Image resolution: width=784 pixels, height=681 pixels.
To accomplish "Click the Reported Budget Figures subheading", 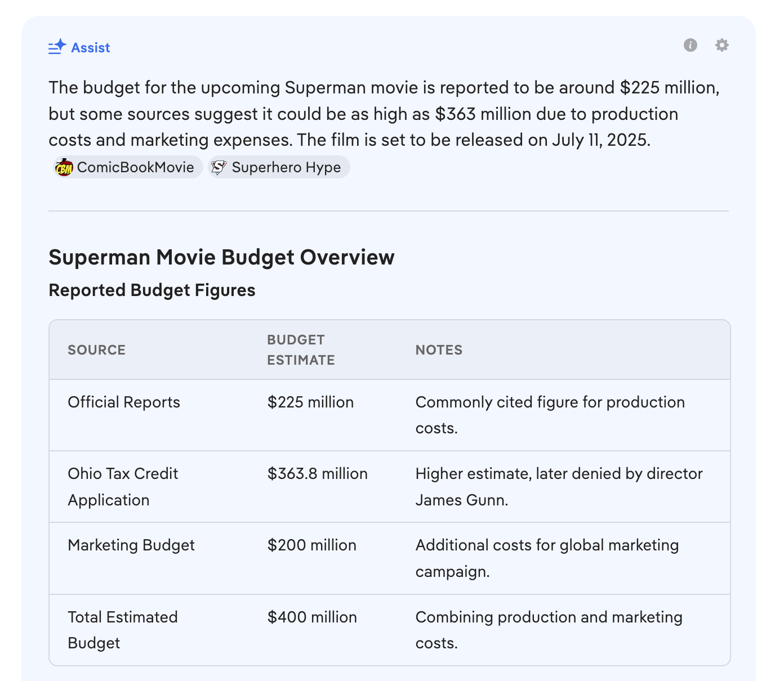I will tap(152, 290).
